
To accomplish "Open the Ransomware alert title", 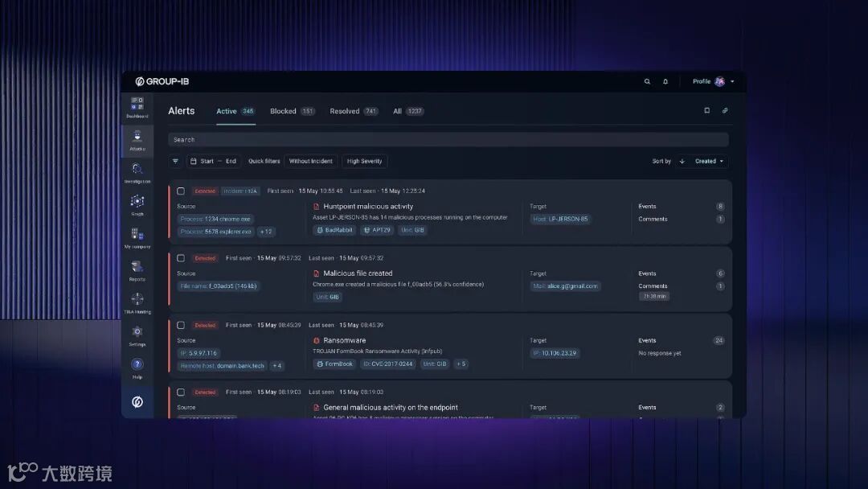I will [344, 340].
